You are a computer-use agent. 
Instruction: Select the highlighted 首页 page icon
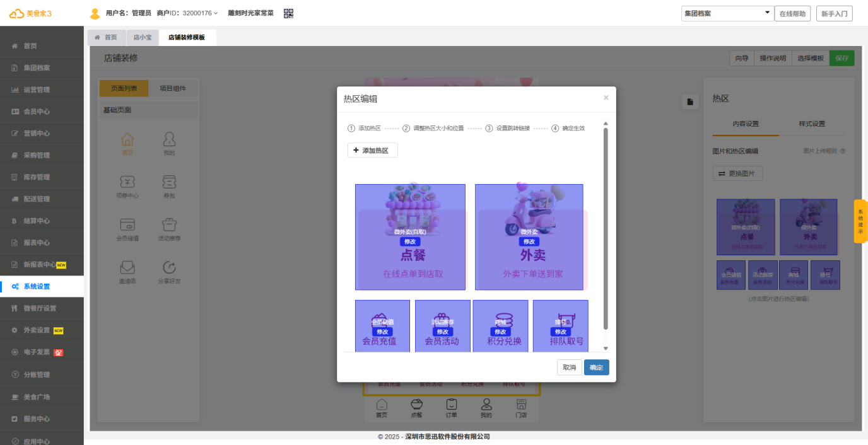coord(128,141)
